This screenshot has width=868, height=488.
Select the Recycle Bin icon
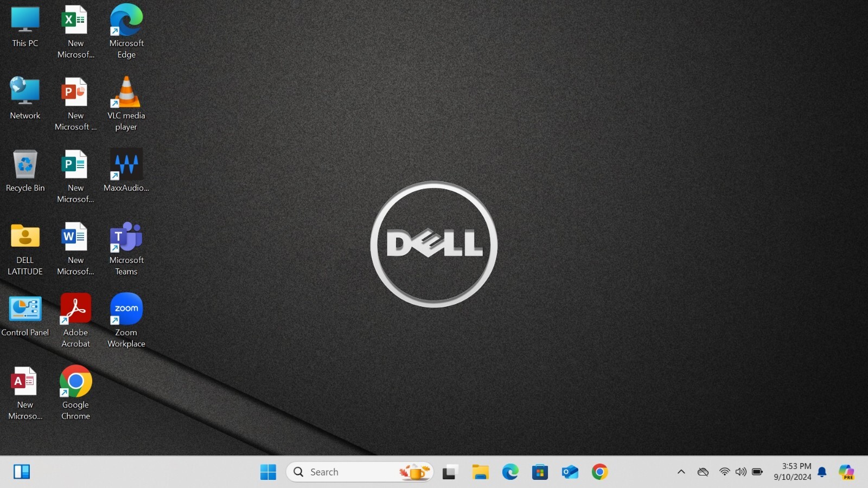click(25, 171)
